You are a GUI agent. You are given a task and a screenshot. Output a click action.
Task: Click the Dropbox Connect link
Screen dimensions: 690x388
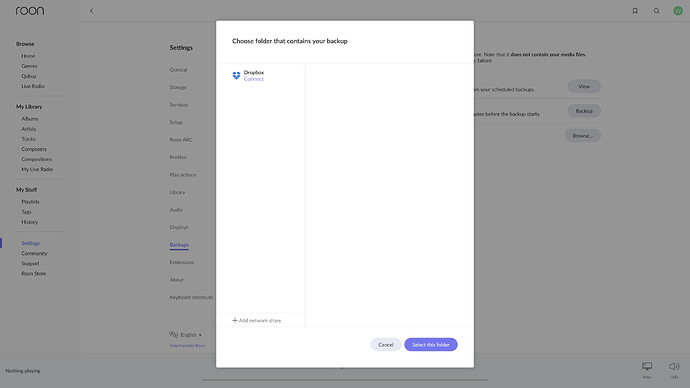(x=254, y=79)
